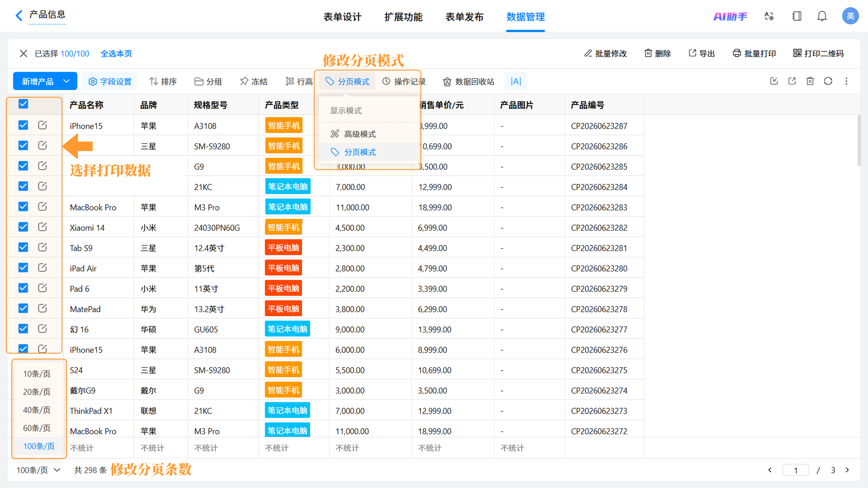Open the 分页模式 mode dropdown
The height and width of the screenshot is (488, 868).
(347, 82)
